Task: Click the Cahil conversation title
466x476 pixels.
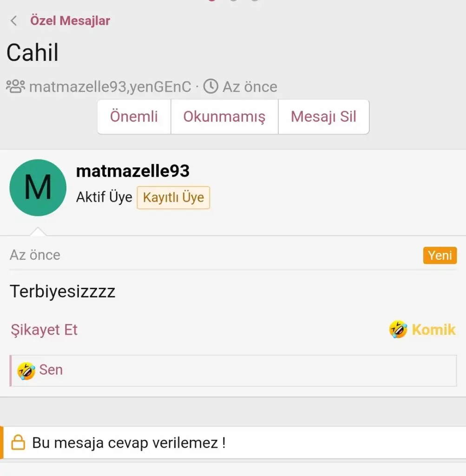Action: 33,53
